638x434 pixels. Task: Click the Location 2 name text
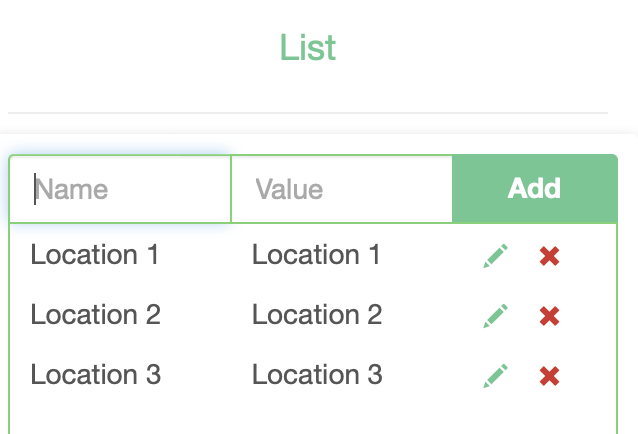tap(95, 315)
